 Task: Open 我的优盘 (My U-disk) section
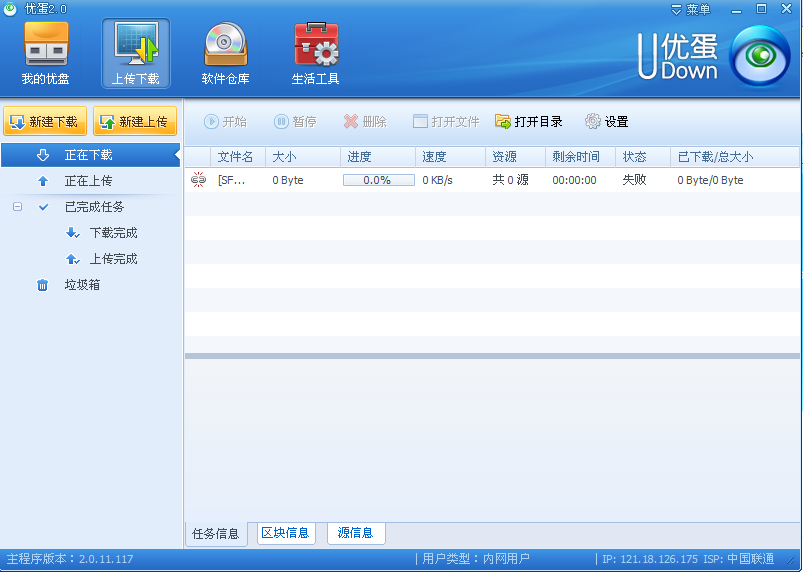coord(46,54)
